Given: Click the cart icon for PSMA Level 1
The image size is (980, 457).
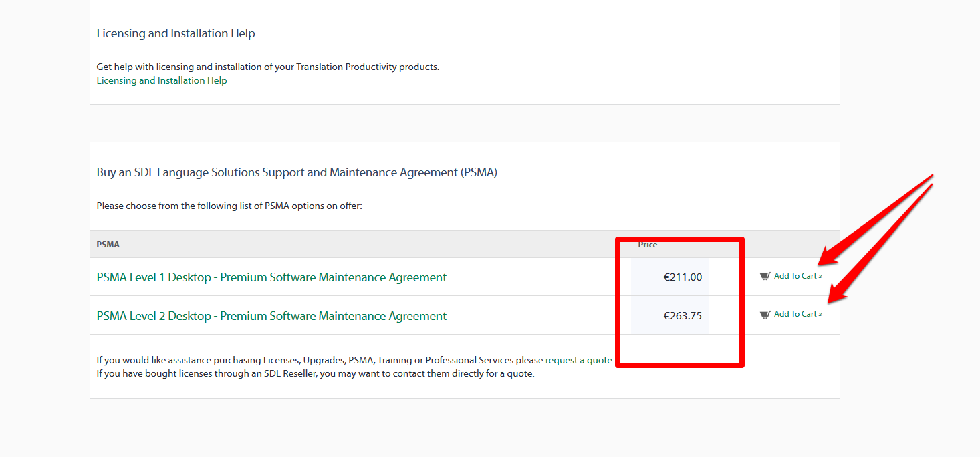Looking at the screenshot, I should pyautogui.click(x=765, y=276).
